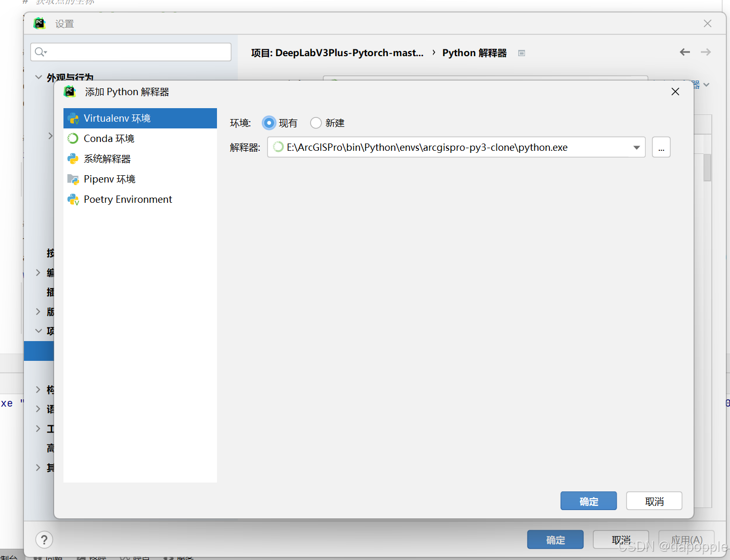Click the browse '...' button for interpreter

[x=661, y=147]
